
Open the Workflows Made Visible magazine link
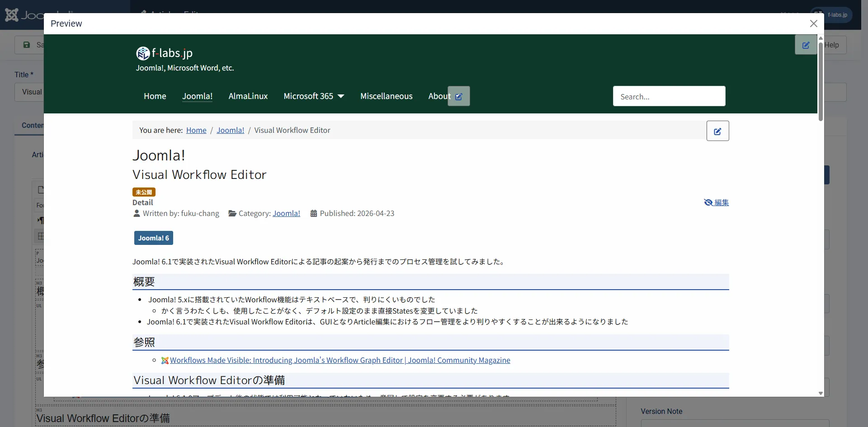(340, 360)
